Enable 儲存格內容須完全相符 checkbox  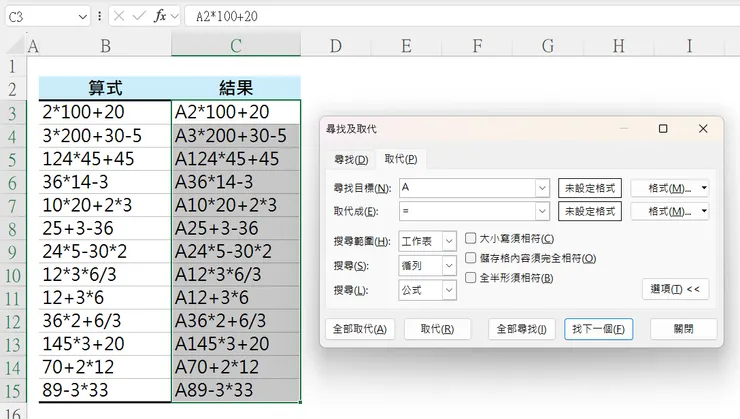click(x=471, y=258)
